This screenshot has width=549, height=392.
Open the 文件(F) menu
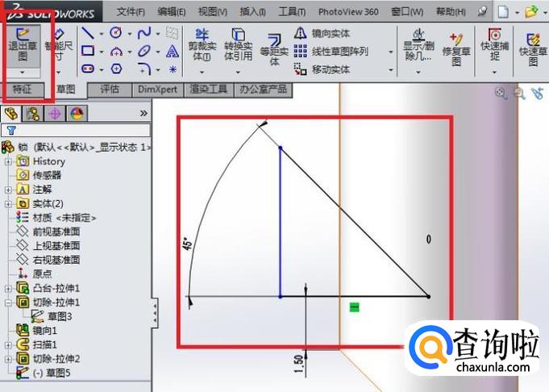(131, 12)
